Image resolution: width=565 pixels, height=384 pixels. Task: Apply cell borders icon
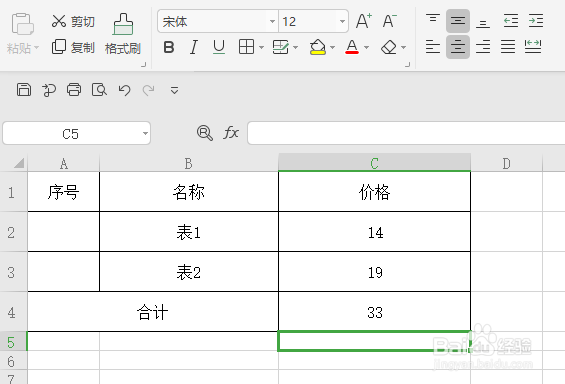pos(246,47)
